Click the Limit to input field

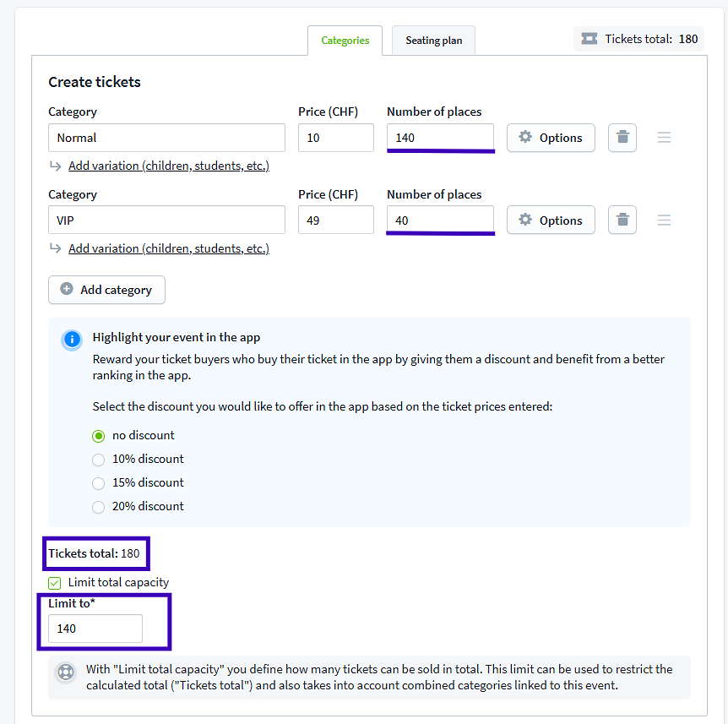[x=95, y=629]
